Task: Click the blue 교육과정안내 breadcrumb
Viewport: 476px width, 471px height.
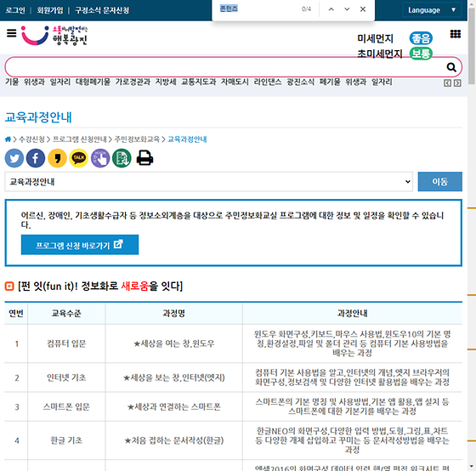Action: pyautogui.click(x=187, y=139)
